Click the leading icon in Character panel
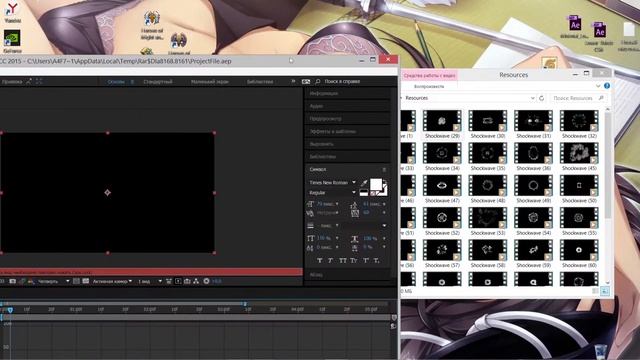This screenshot has height=360, width=640. click(354, 204)
